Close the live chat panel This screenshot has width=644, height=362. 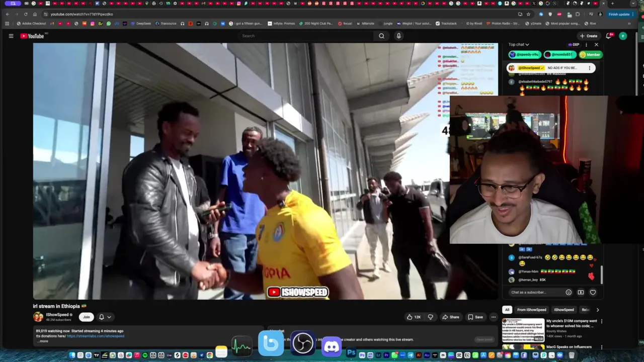597,45
